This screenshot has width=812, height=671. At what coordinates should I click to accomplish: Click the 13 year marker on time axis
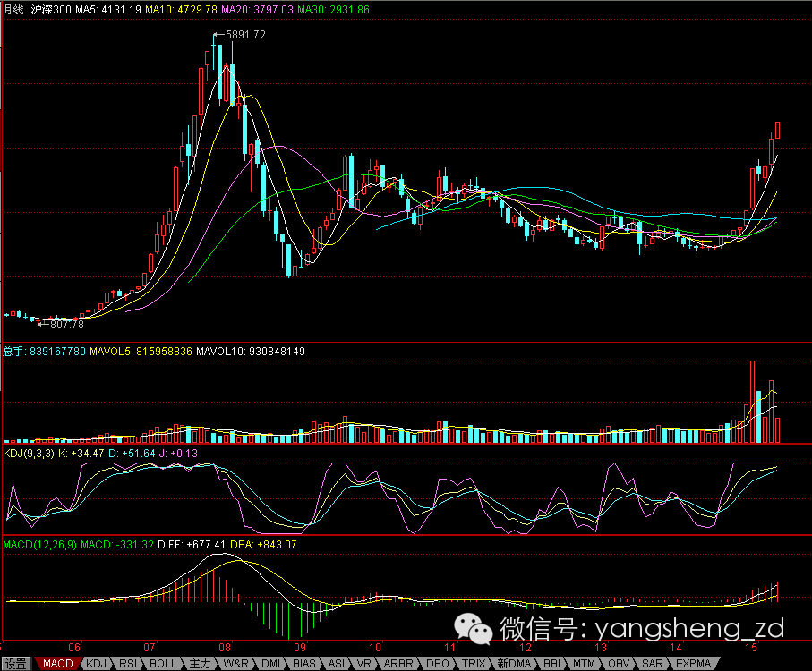click(601, 647)
